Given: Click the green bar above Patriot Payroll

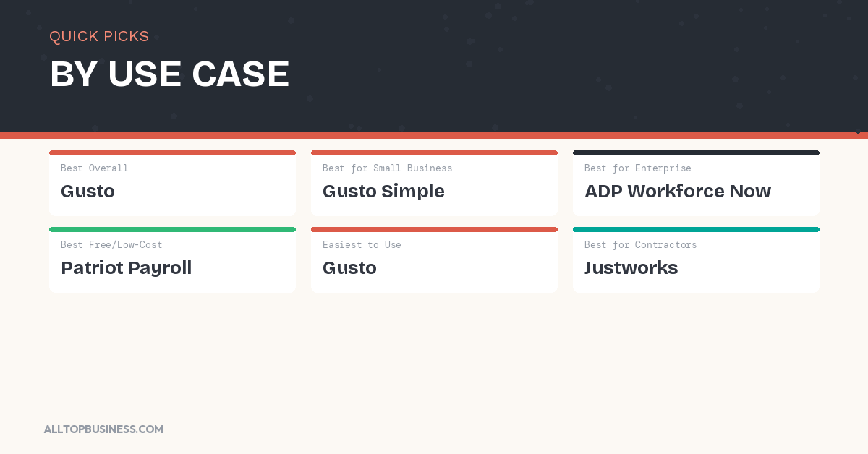Looking at the screenshot, I should pyautogui.click(x=172, y=229).
